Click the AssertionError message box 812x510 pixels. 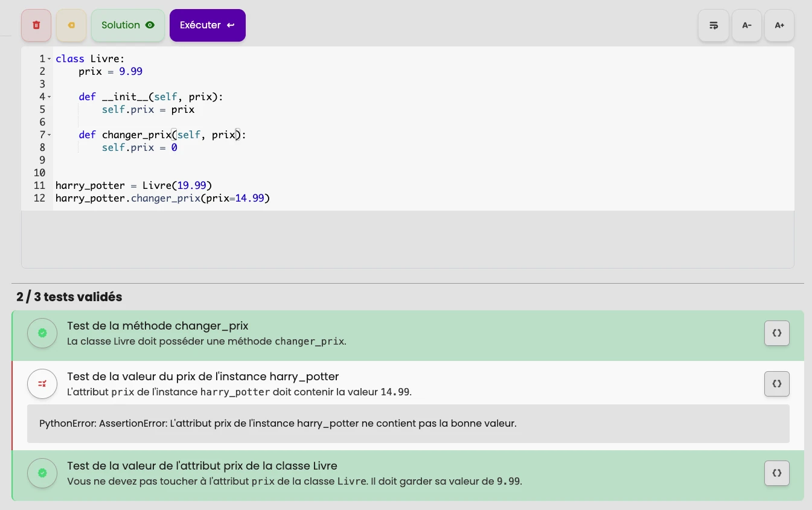pos(278,423)
